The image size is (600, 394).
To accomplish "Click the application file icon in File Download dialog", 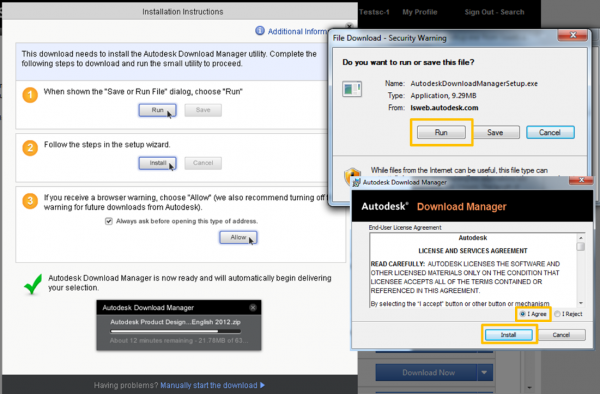I will tap(352, 90).
